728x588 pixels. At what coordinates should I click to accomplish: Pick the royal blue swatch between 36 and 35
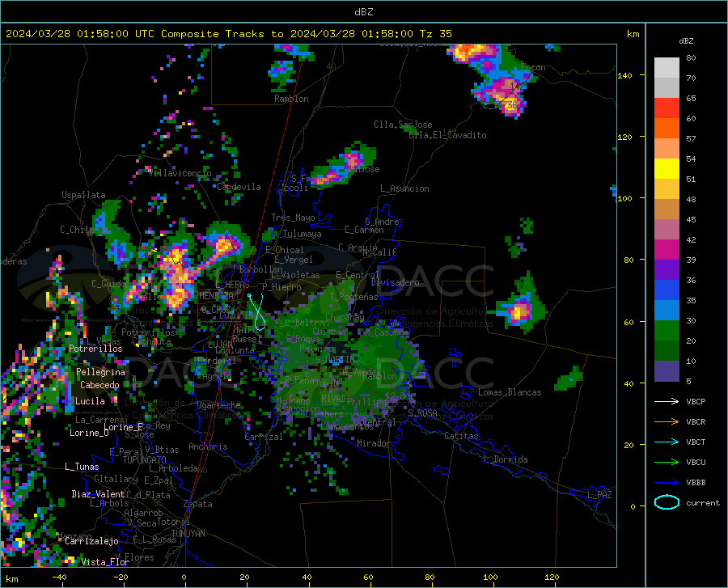667,290
